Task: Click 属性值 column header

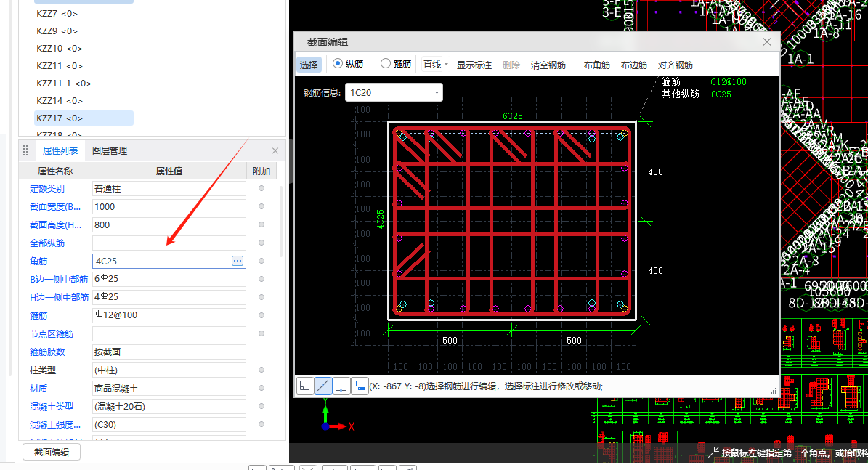Action: (x=169, y=171)
